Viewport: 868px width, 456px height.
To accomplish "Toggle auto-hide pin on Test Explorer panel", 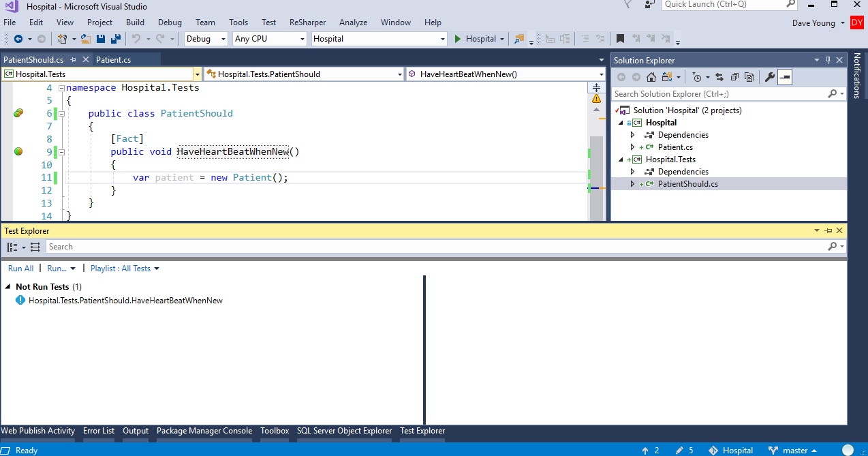I will (828, 231).
